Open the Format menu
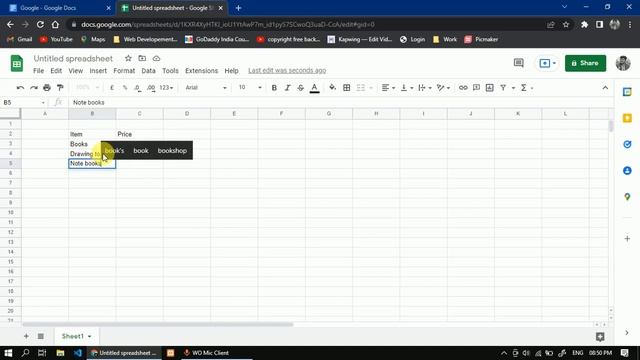This screenshot has height=360, width=640. (x=124, y=71)
